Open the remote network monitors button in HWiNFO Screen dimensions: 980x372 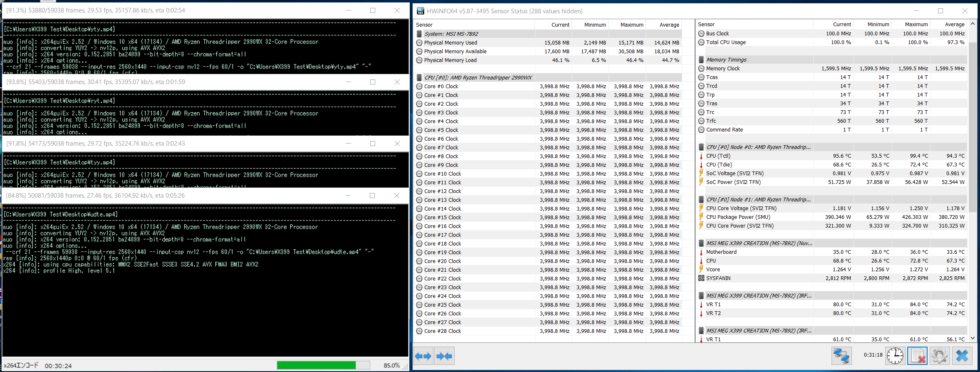841,356
